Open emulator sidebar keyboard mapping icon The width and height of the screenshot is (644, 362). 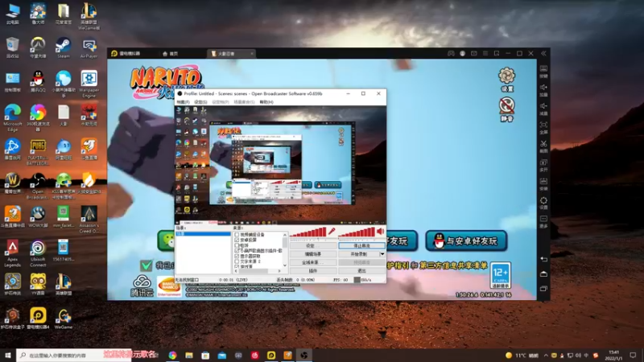click(x=543, y=68)
